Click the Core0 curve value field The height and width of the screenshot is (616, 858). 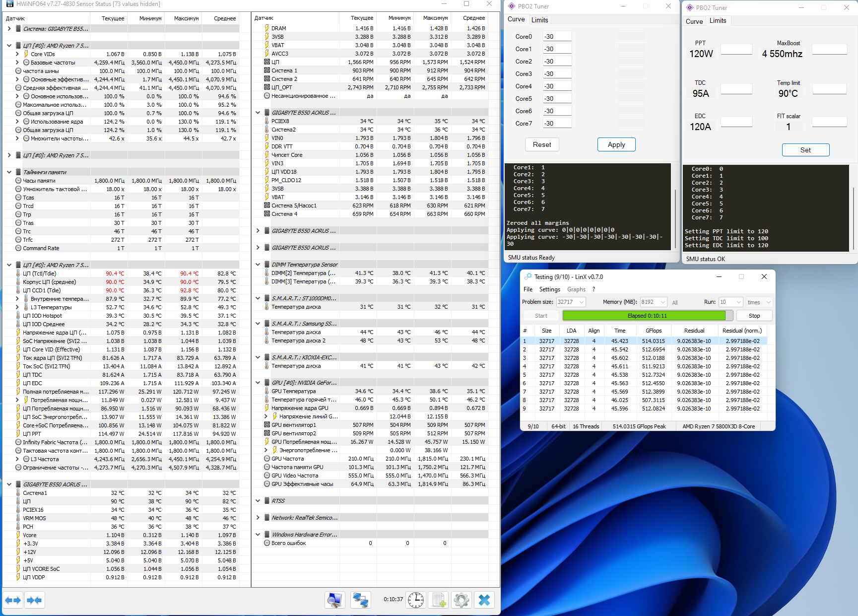(x=557, y=37)
